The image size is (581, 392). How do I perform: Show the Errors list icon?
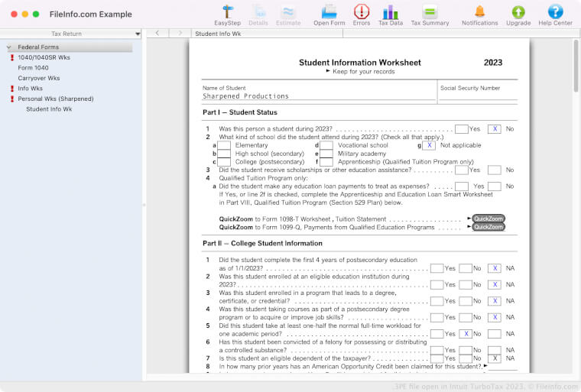click(362, 12)
